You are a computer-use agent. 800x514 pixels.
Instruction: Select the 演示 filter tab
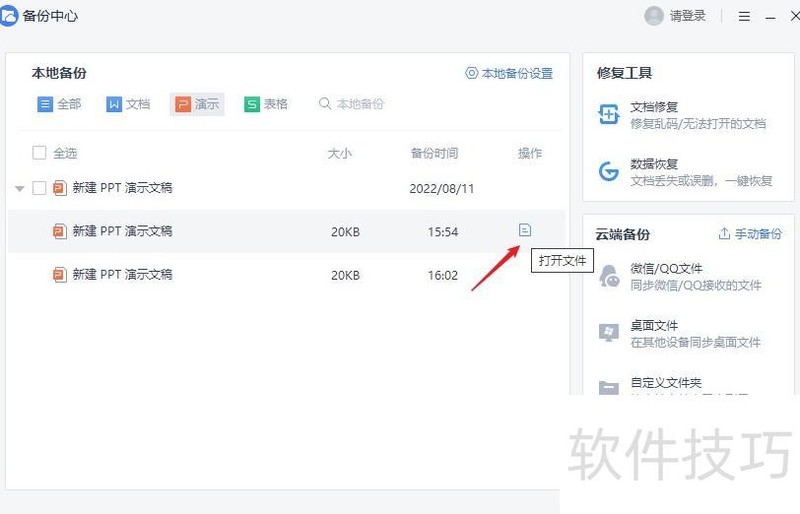197,104
